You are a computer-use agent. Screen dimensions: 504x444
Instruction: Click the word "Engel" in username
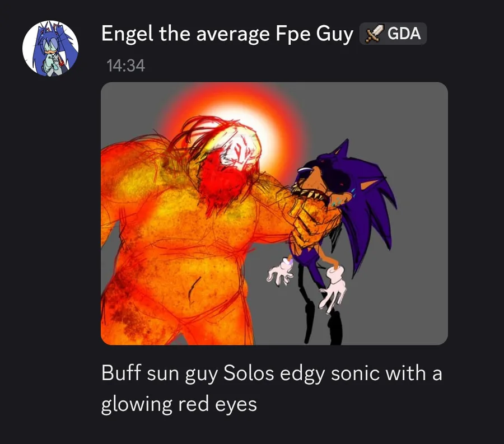click(x=127, y=34)
